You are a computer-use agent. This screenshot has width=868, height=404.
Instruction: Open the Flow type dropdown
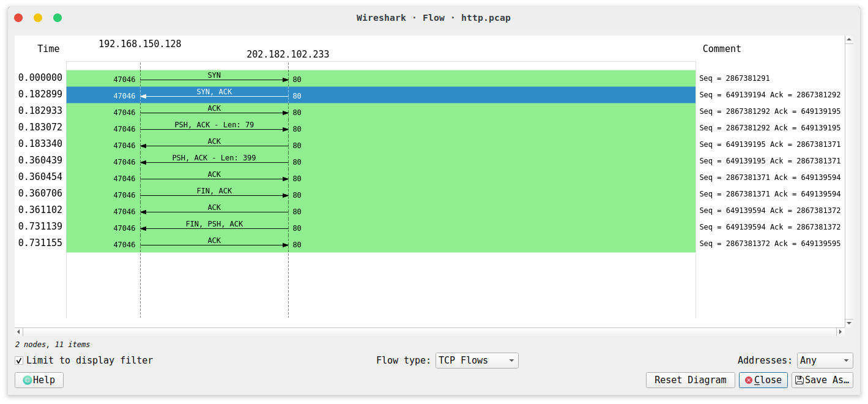click(x=477, y=361)
